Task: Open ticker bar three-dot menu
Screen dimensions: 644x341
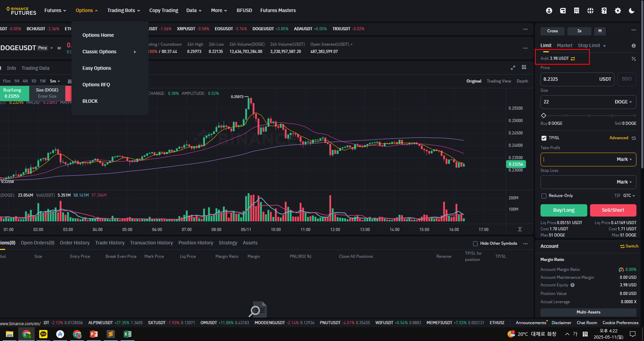Action: (x=526, y=29)
